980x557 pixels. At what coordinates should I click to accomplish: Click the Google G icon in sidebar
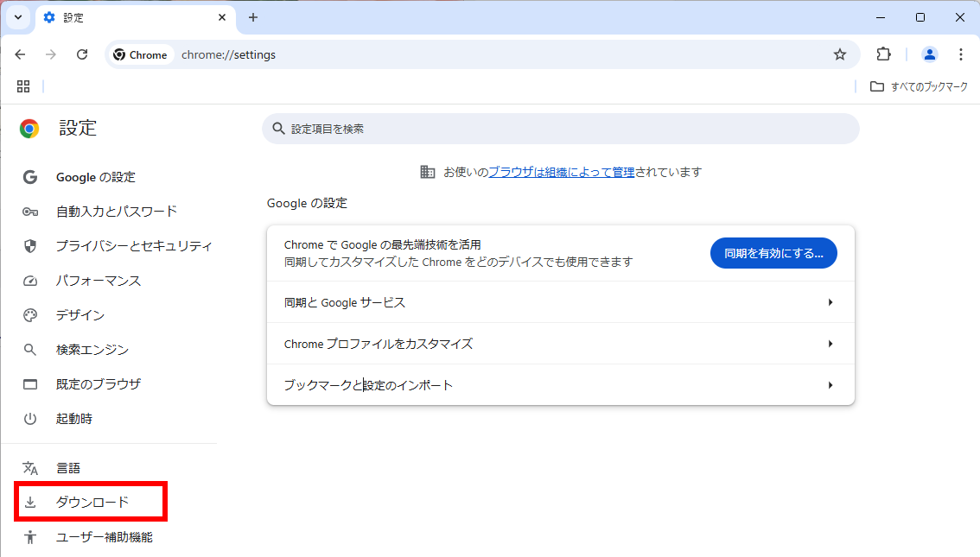(30, 177)
